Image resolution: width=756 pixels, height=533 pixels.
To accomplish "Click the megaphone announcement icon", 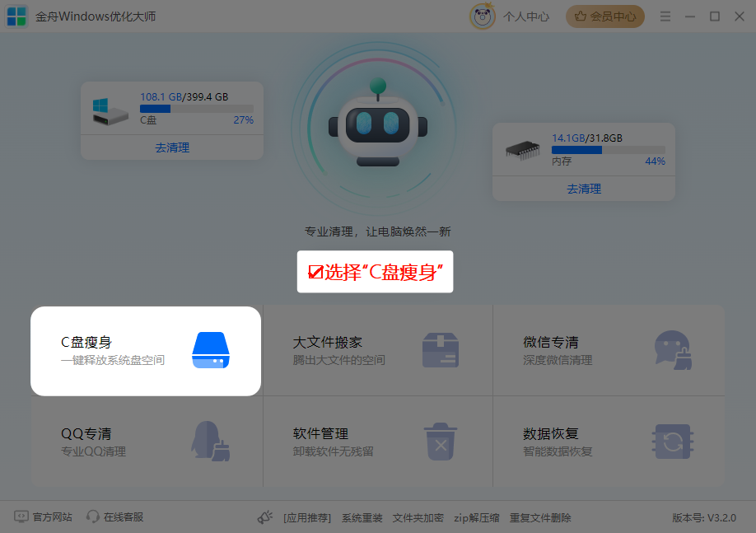I will [264, 517].
